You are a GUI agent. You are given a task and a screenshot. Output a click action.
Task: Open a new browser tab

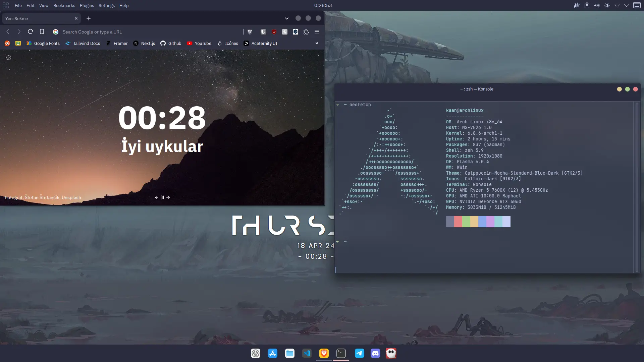(x=89, y=18)
